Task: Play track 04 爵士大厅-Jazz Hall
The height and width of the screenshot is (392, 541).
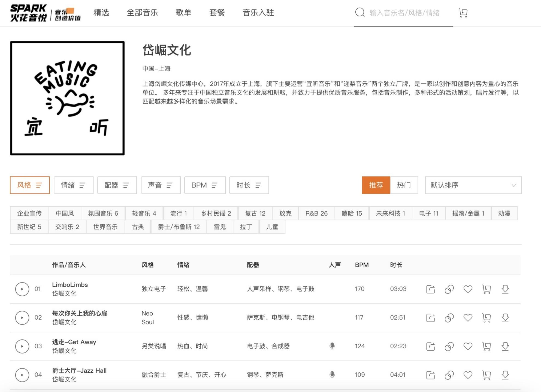Action: click(x=22, y=375)
